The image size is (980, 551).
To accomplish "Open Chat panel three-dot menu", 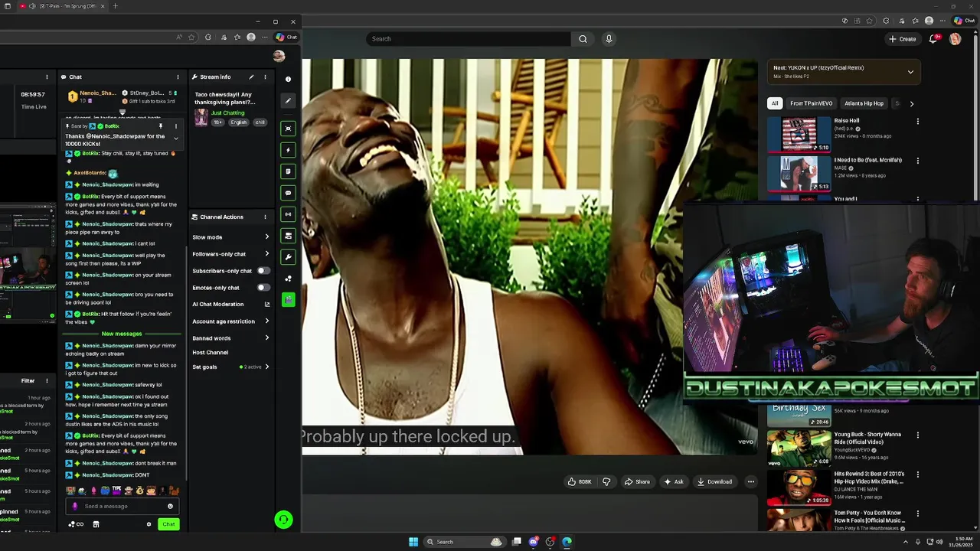I will [x=178, y=77].
